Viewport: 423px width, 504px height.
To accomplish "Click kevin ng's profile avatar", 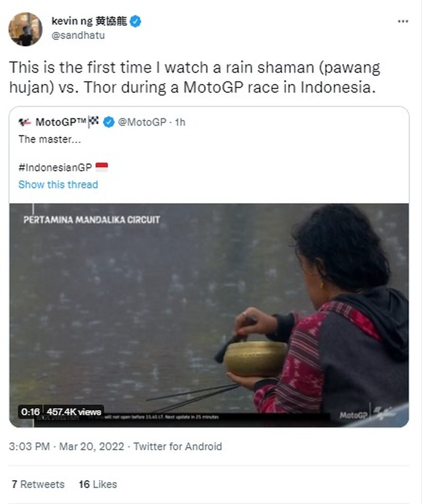I will 25,29.
